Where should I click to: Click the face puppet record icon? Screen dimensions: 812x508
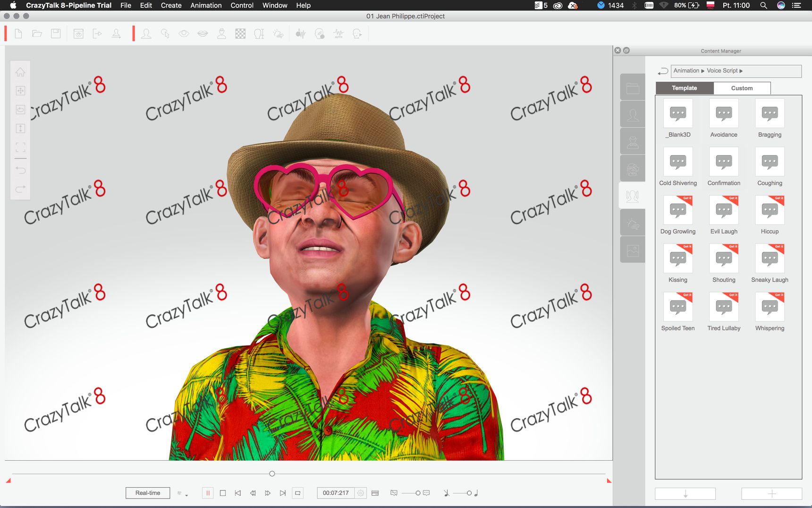pos(320,34)
